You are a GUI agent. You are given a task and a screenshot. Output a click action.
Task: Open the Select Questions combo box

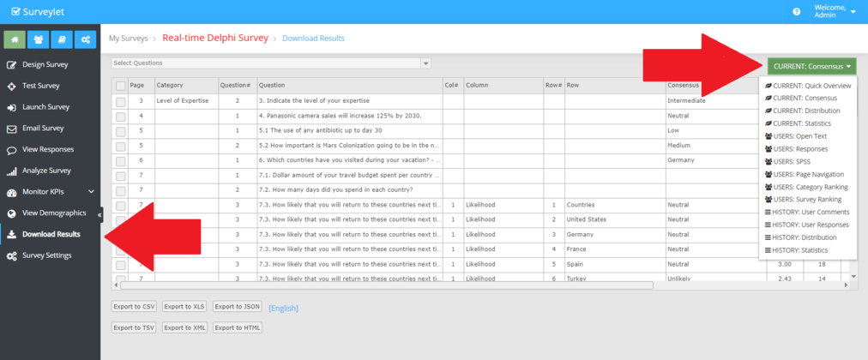coord(271,63)
